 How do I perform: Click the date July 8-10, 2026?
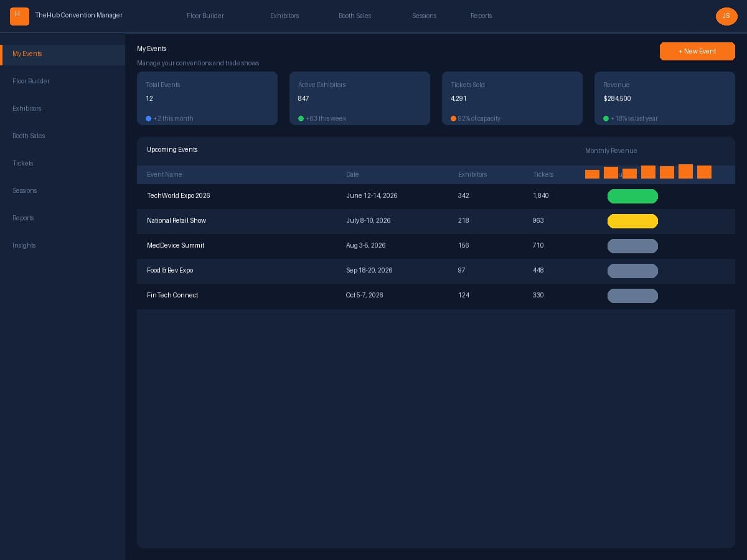click(369, 220)
